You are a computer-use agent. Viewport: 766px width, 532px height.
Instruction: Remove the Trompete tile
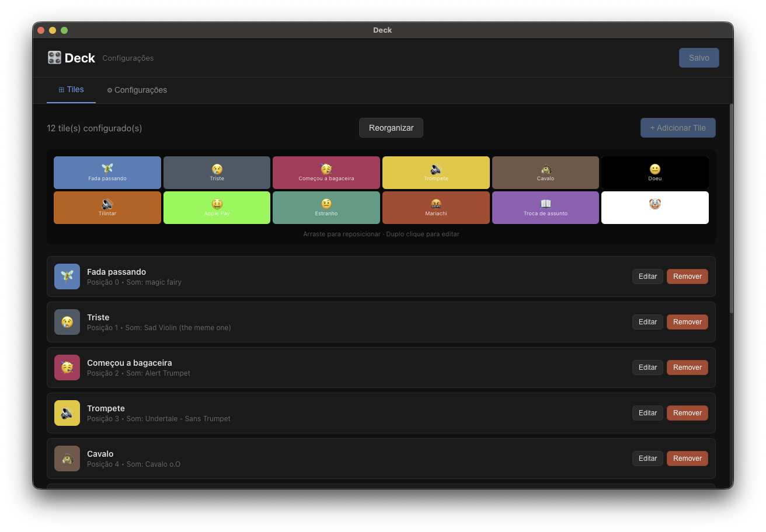pos(687,413)
